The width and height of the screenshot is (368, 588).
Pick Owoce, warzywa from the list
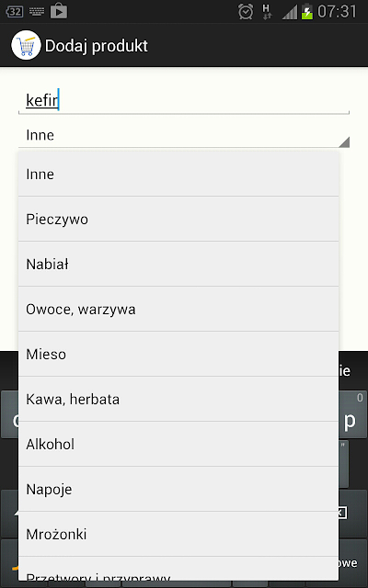178,309
